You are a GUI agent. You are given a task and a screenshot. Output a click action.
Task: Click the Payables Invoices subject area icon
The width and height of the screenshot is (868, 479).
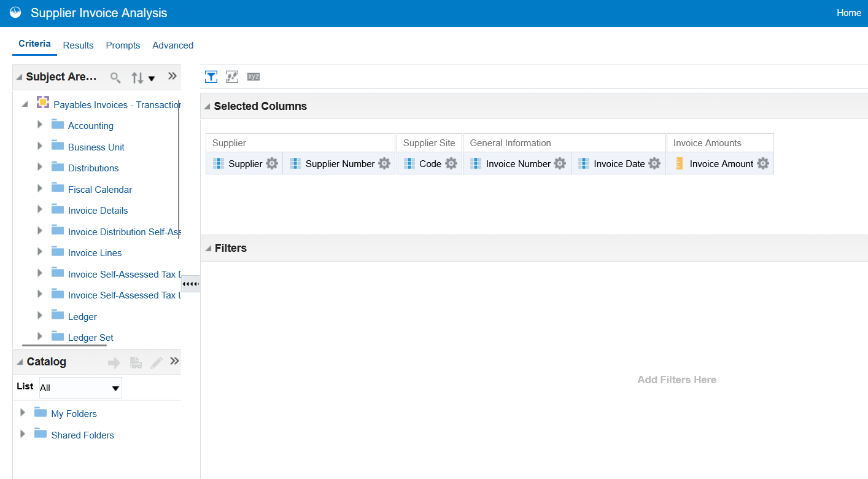pyautogui.click(x=43, y=102)
